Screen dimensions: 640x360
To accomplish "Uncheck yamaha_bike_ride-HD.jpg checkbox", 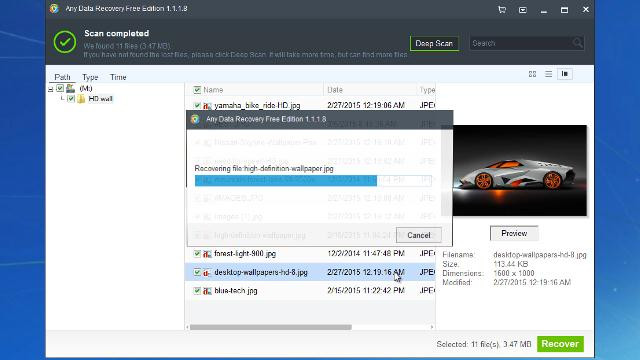I will click(x=197, y=106).
